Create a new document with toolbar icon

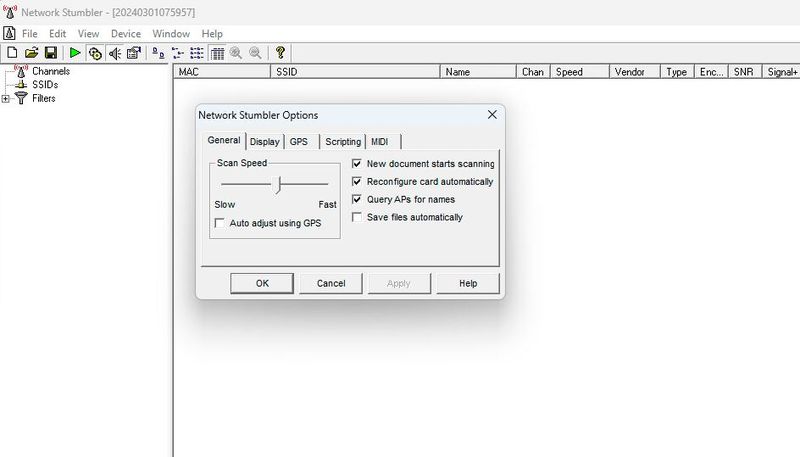tap(12, 53)
